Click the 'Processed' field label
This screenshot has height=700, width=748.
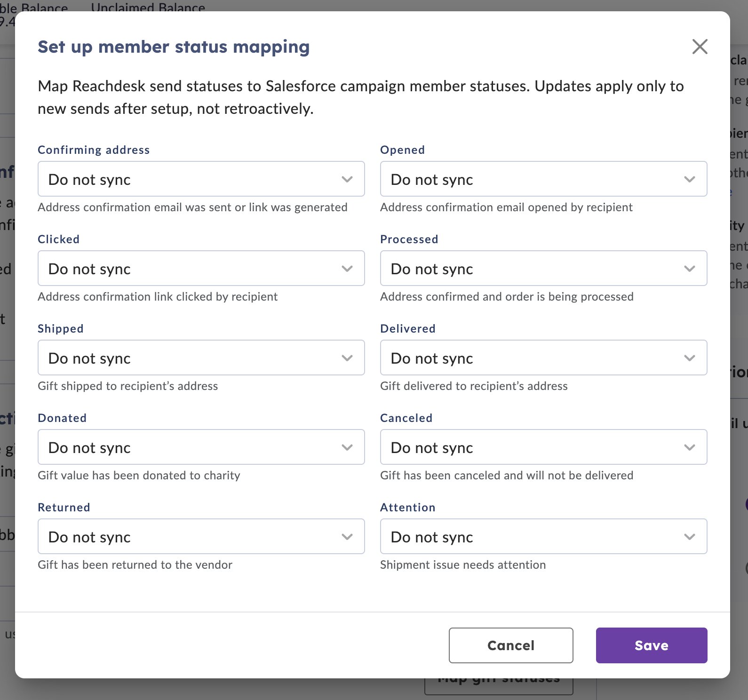(x=409, y=239)
